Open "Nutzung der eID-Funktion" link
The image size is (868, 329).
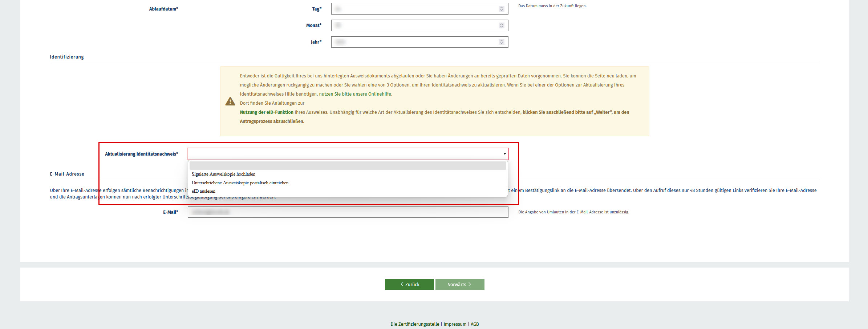(267, 112)
